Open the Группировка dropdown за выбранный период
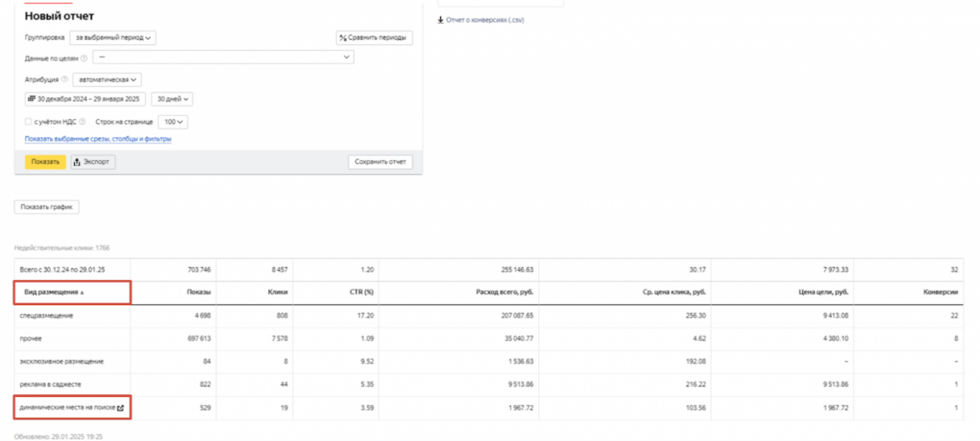980x441 pixels. (x=112, y=38)
